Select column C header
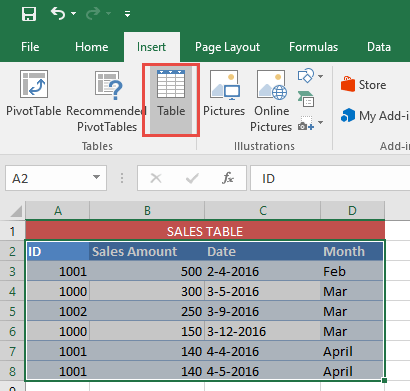 (263, 211)
